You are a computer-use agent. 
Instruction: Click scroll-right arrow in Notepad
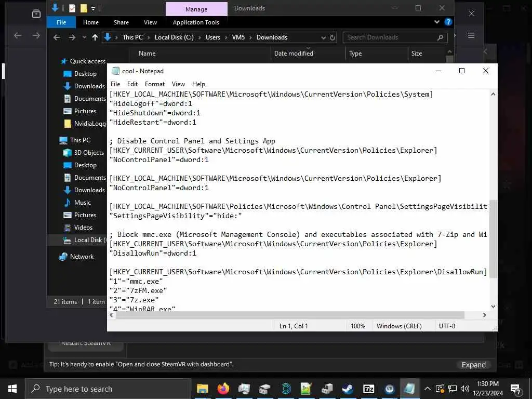pos(485,315)
